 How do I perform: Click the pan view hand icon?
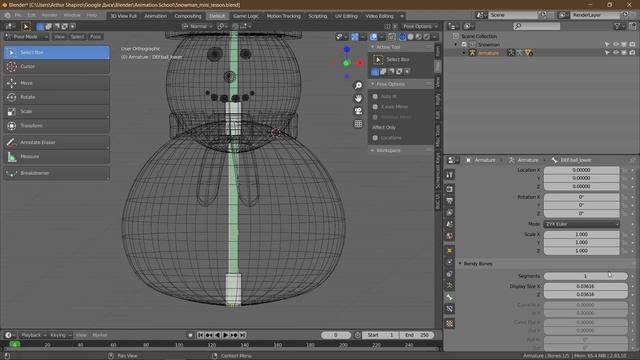(x=358, y=98)
